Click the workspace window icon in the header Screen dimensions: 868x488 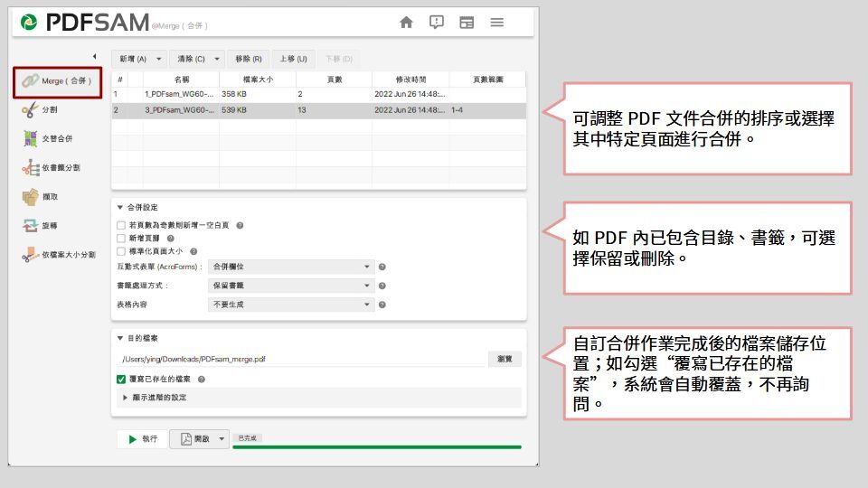coord(467,23)
